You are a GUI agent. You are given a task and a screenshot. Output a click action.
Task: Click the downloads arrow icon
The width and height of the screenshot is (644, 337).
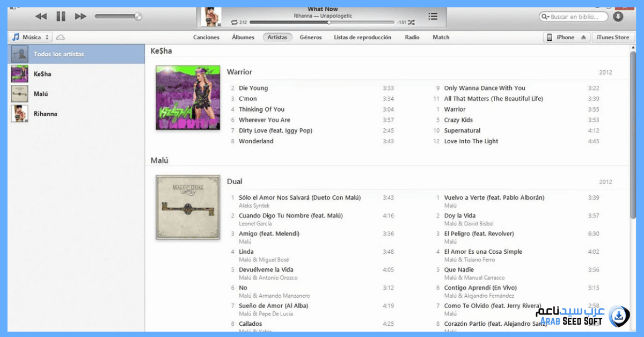(618, 17)
